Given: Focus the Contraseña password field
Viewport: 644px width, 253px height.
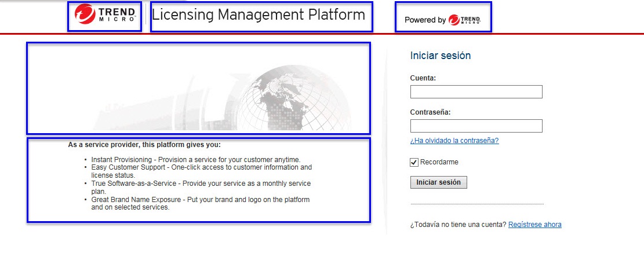Looking at the screenshot, I should point(476,126).
